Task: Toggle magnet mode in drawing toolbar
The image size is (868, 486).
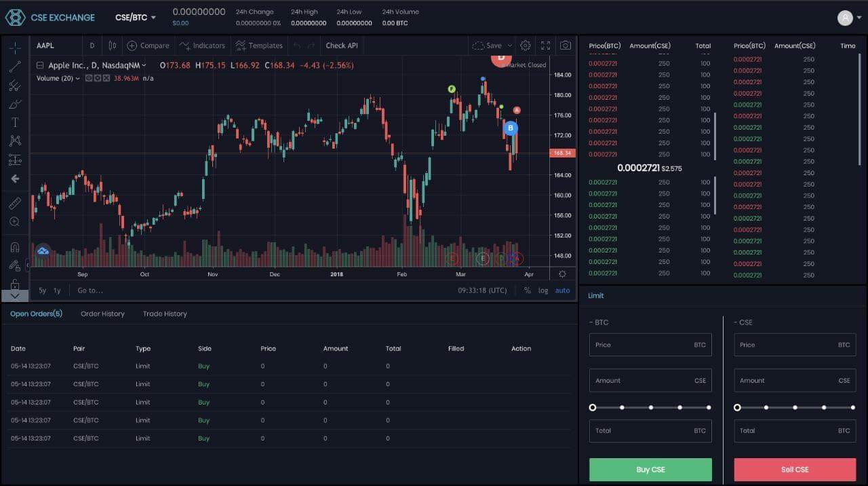Action: point(15,246)
